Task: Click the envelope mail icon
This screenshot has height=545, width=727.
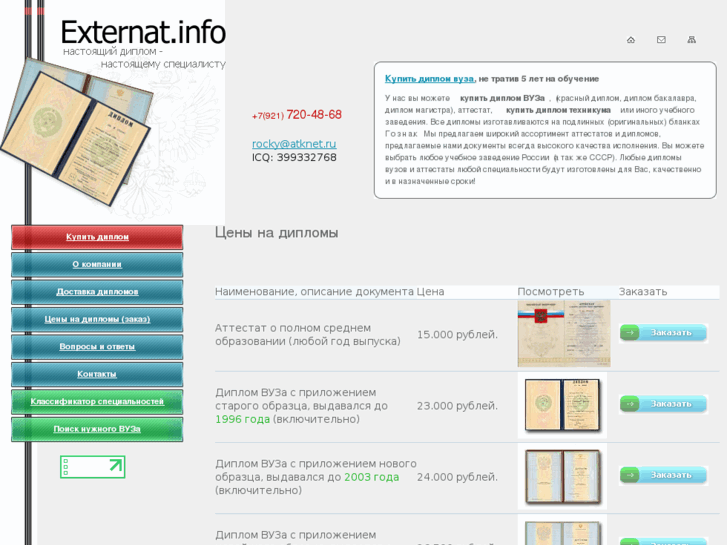Action: [661, 40]
